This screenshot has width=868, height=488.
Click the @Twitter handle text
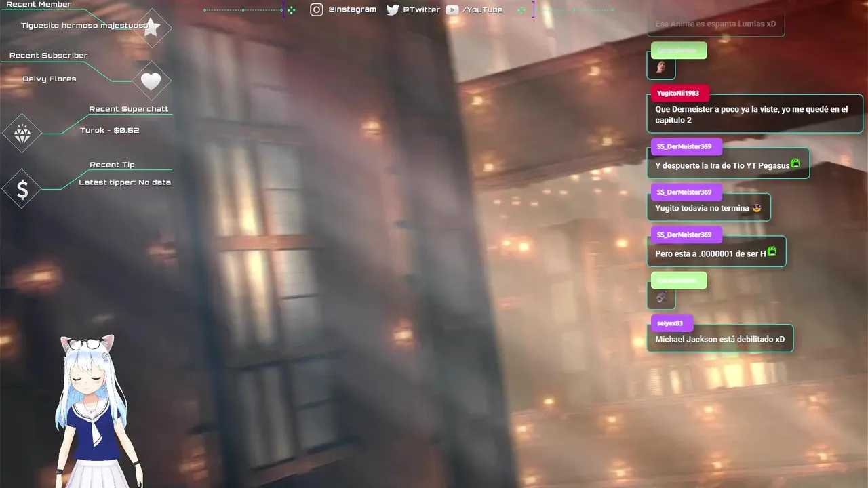[x=421, y=9]
